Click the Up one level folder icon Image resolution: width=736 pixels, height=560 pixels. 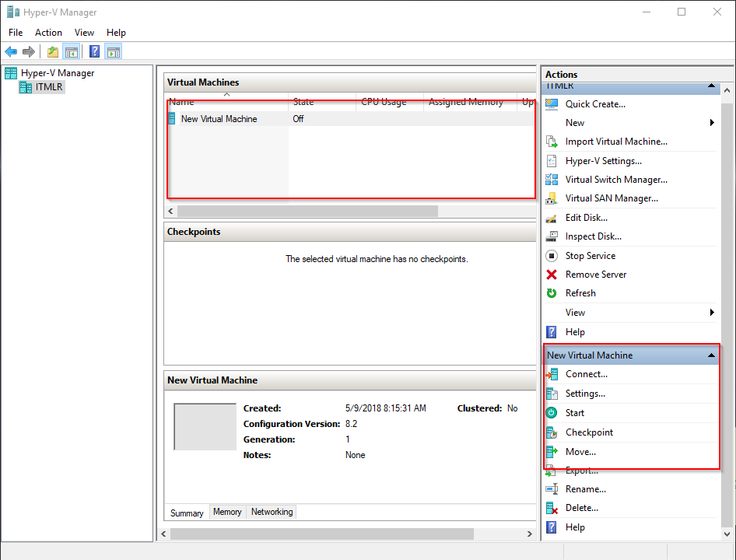[53, 51]
